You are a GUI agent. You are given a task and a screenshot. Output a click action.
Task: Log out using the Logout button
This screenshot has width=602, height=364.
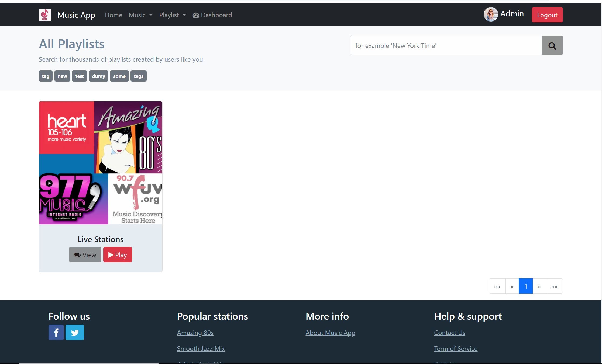point(547,15)
